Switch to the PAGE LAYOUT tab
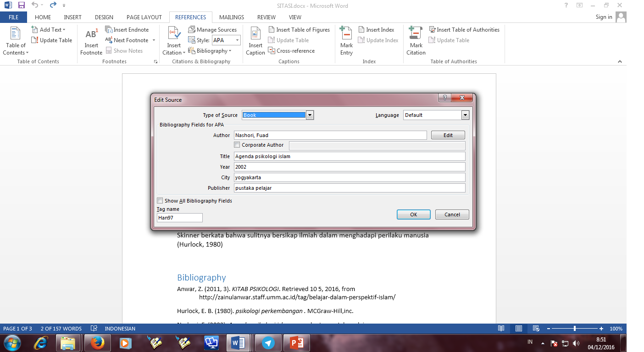This screenshot has width=644, height=352. click(x=144, y=17)
